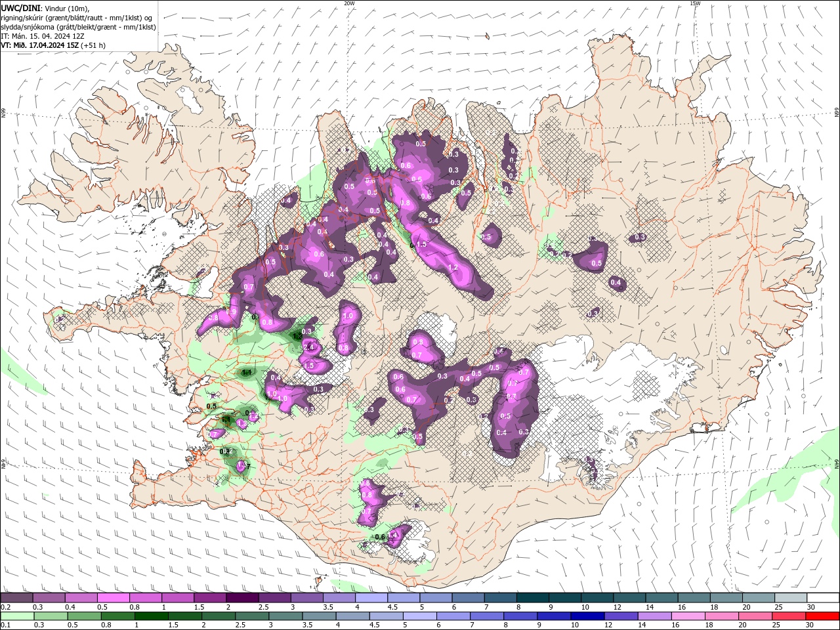Click the "UWC/DINI" title text
Image resolution: width=840 pixels, height=630 pixels.
(20, 8)
